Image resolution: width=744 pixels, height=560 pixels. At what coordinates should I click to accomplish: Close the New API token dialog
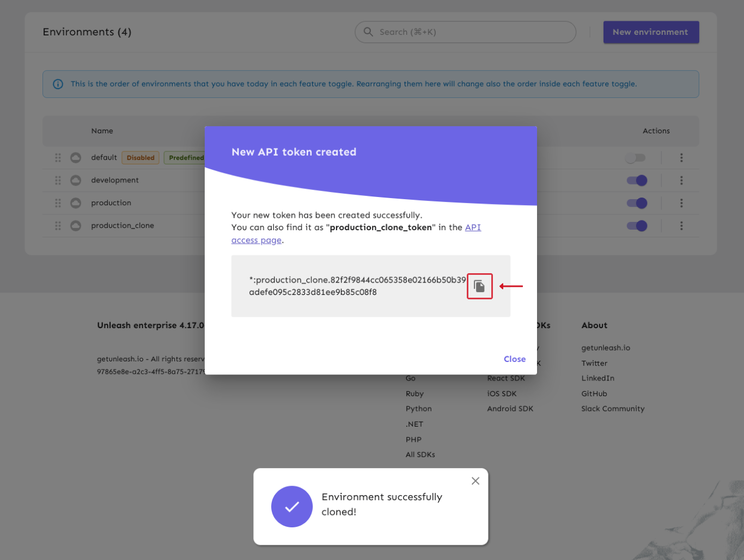(x=514, y=359)
